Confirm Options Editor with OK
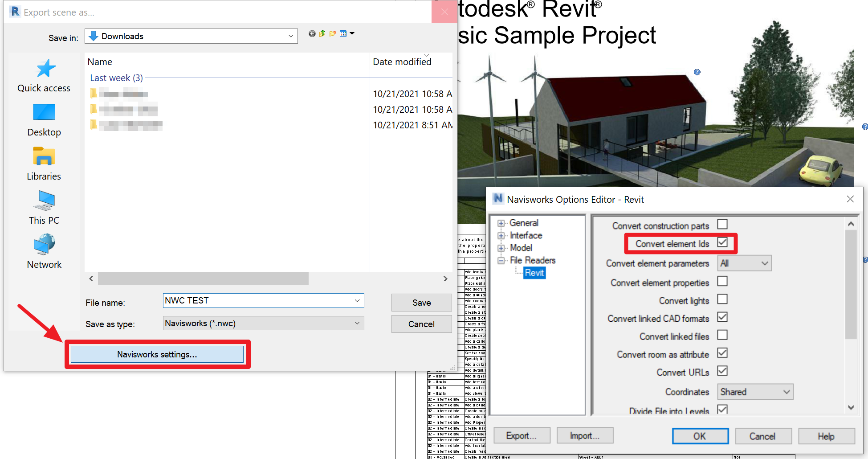 point(700,436)
